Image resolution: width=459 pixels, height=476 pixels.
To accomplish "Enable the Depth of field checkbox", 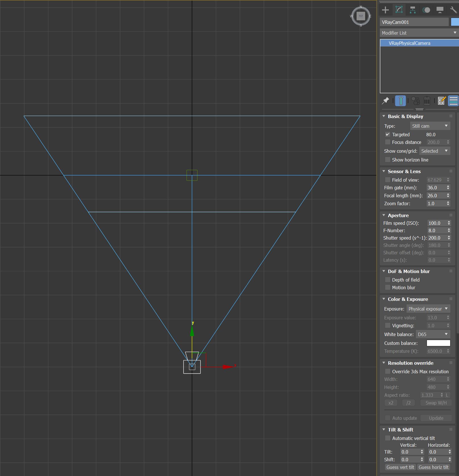I will [387, 280].
